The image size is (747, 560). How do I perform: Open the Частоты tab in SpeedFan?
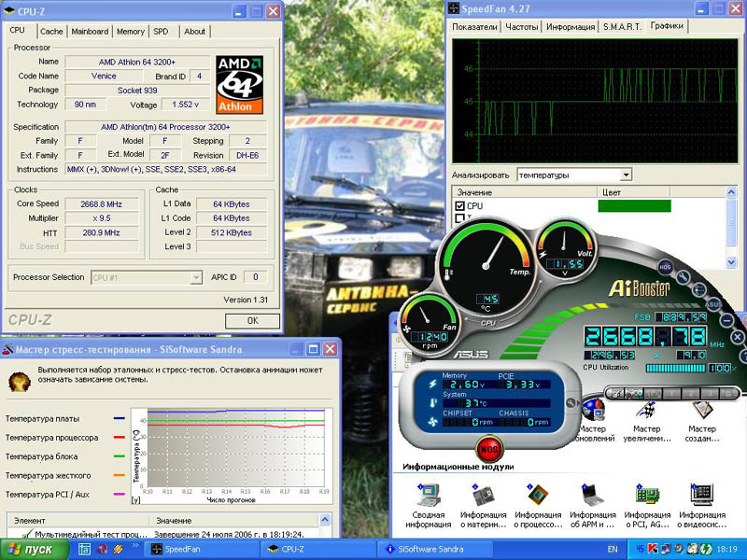(x=522, y=27)
